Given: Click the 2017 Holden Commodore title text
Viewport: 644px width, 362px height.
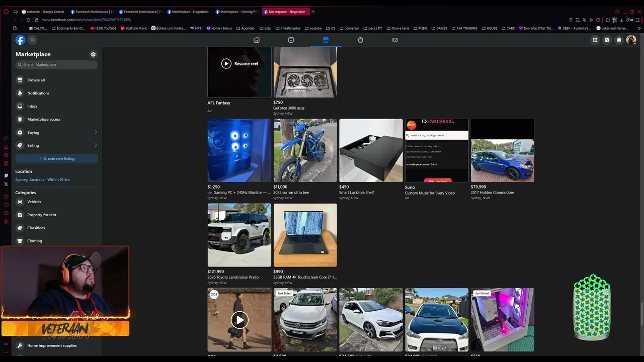Looking at the screenshot, I should pyautogui.click(x=493, y=193).
